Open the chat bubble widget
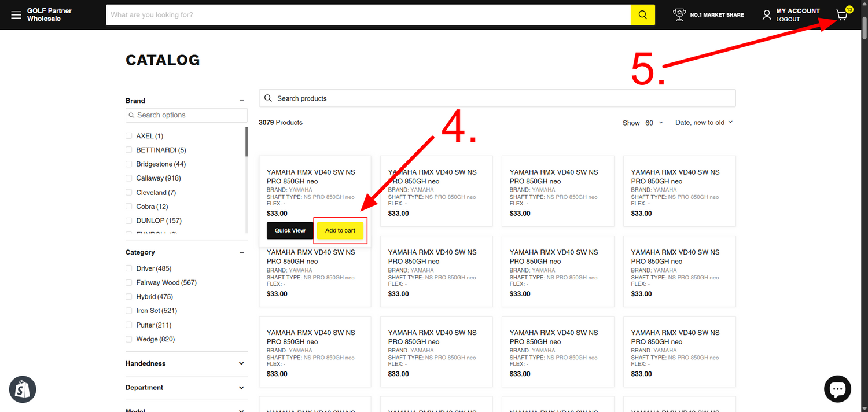 pos(837,389)
